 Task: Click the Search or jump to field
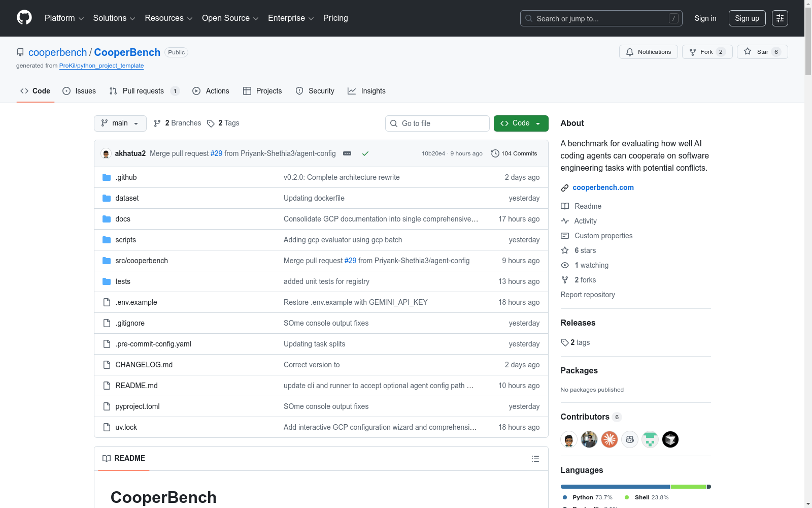click(601, 18)
